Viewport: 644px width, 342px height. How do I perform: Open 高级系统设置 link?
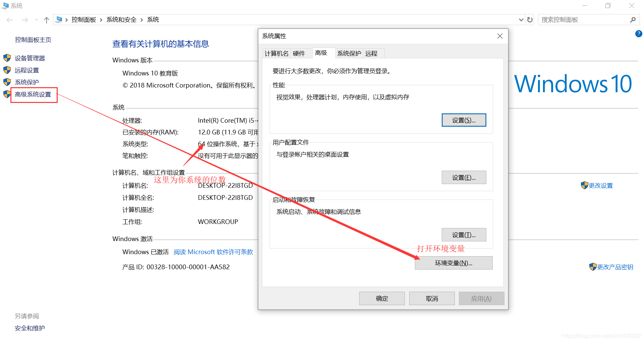click(x=33, y=94)
